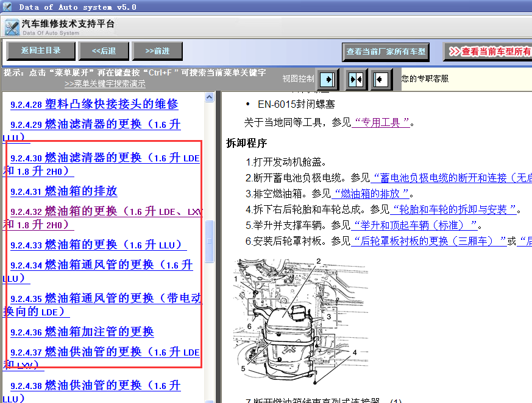Click the EN-6015封闭螺塞 bullet text
Screen dimensions: 532x403
296,104
